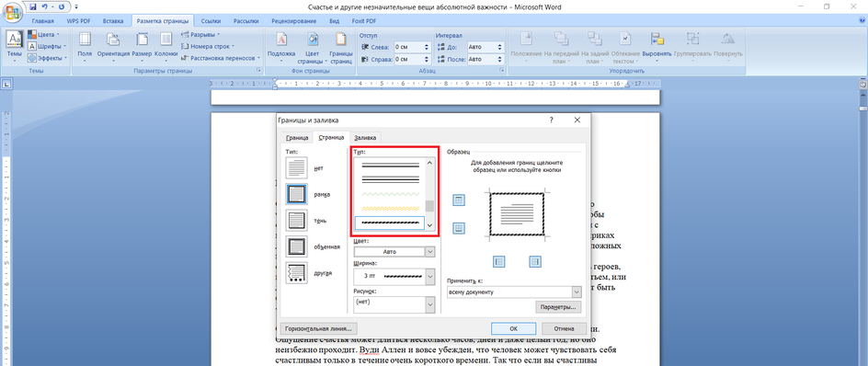This screenshot has height=366, width=868.
Task: Toggle the right border in the preview
Action: click(534, 261)
